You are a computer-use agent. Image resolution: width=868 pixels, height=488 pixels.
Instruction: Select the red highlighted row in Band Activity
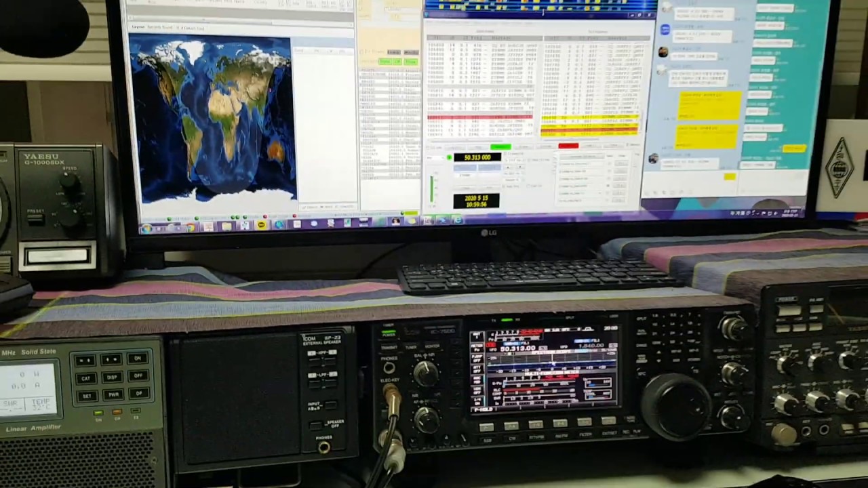tap(480, 117)
